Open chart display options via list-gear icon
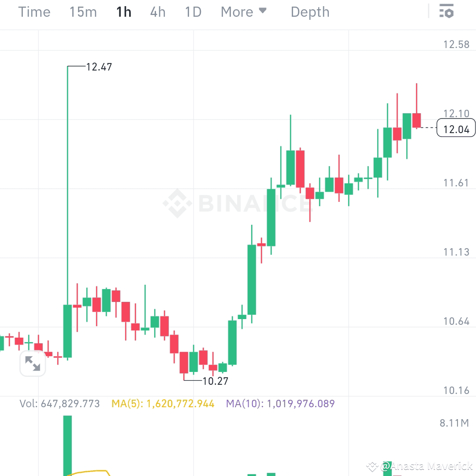The image size is (476, 476). pyautogui.click(x=446, y=11)
